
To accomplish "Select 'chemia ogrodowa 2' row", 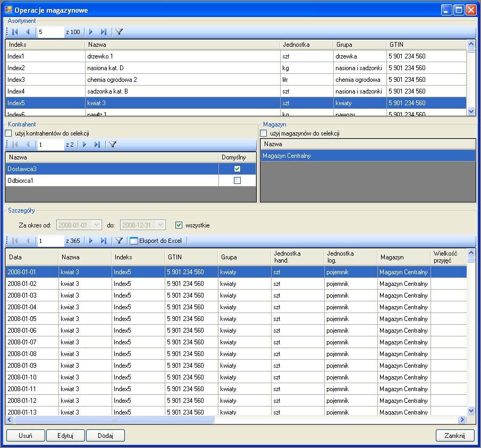I will coord(235,79).
